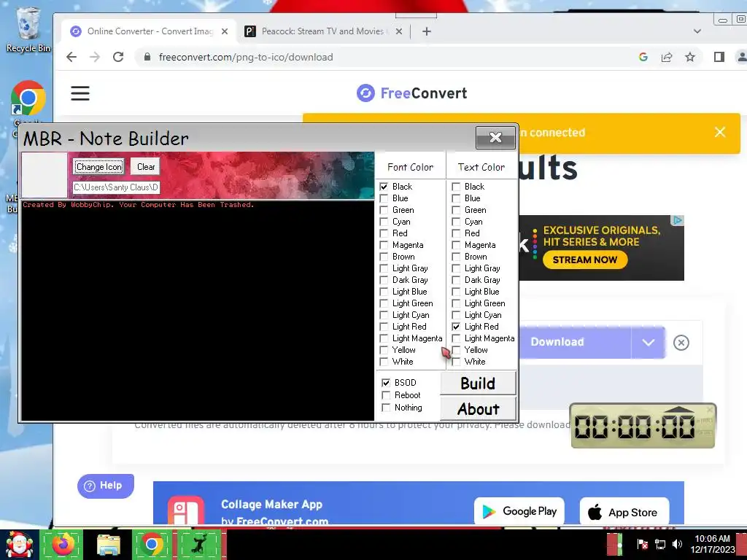Viewport: 747px width, 560px height.
Task: Select Cyan text color
Action: coord(456,222)
